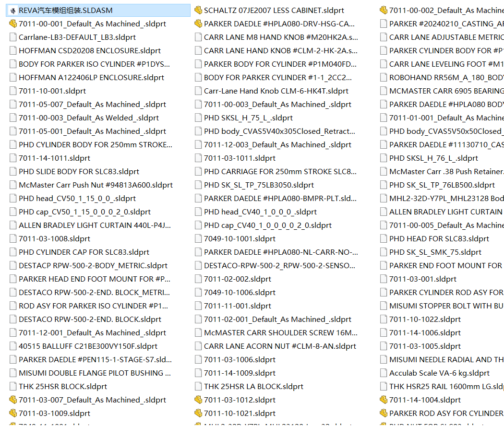Click the McMaster Carr Push Nut #94813A600 file icon
This screenshot has height=426, width=504.
(13, 185)
